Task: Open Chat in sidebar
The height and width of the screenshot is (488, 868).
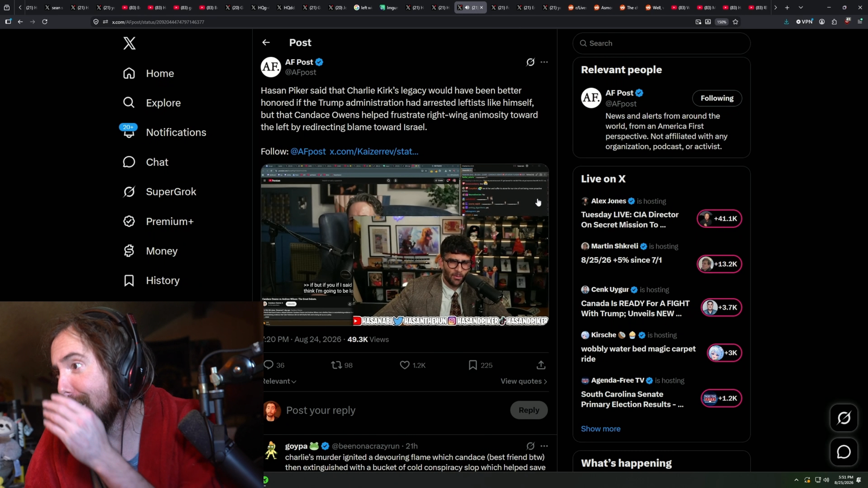Action: coord(145,162)
